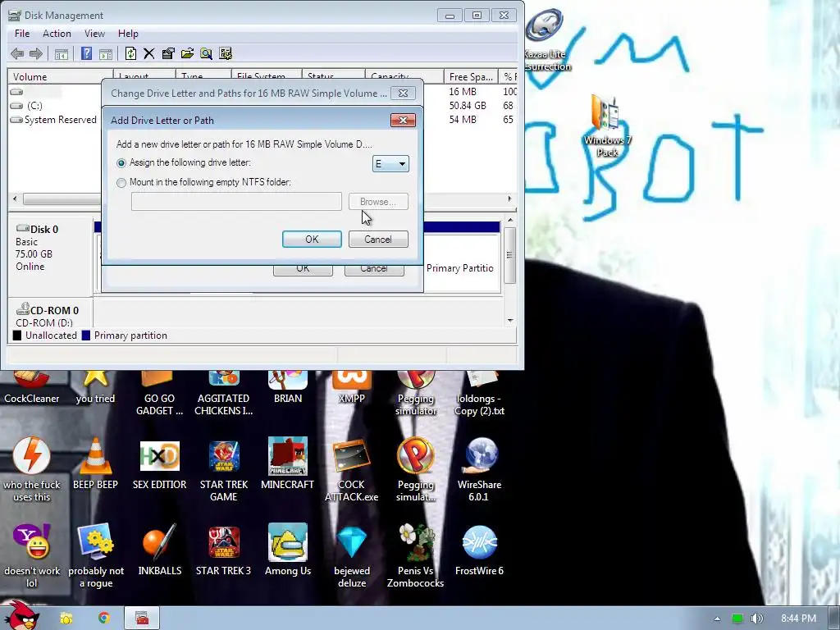
Task: Select the STAR TREK GAME desktop icon
Action: click(x=223, y=470)
